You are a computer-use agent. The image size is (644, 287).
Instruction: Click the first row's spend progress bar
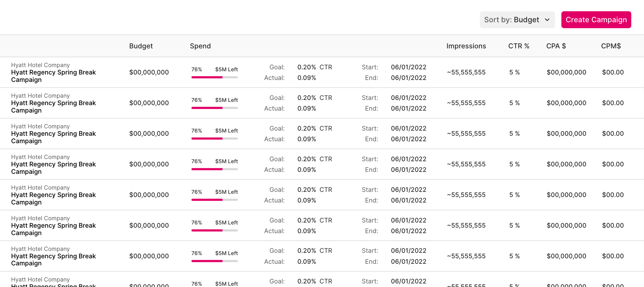(x=214, y=77)
